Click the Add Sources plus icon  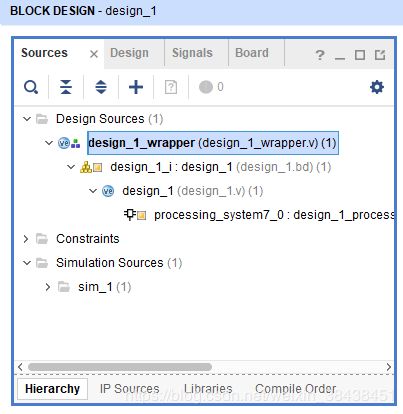pos(136,87)
